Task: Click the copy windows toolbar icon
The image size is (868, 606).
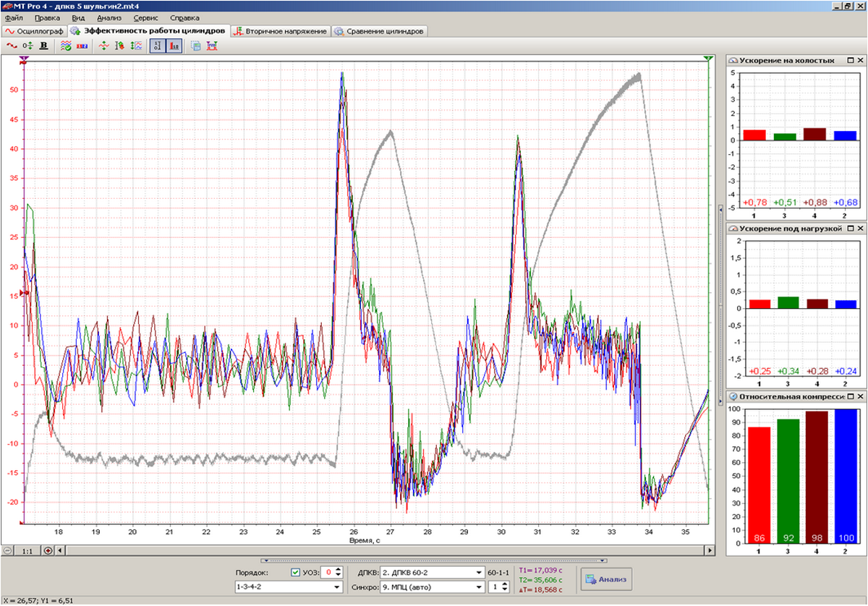Action: (x=195, y=46)
